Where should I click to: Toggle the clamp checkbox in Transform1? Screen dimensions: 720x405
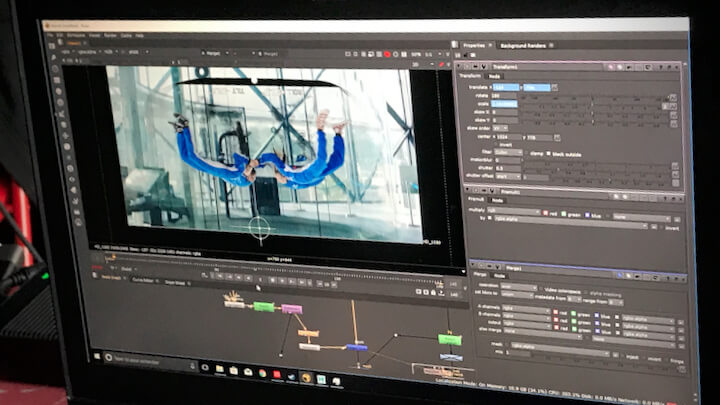527,152
